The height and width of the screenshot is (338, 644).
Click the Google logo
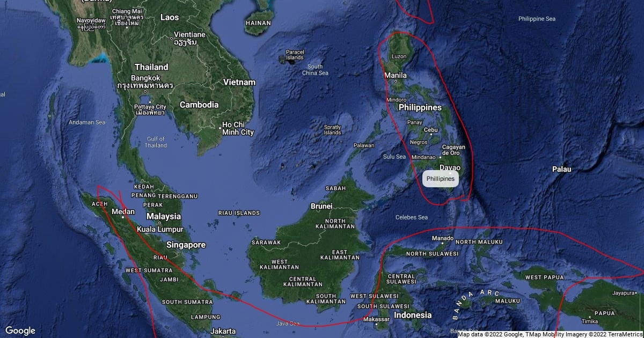[20, 330]
